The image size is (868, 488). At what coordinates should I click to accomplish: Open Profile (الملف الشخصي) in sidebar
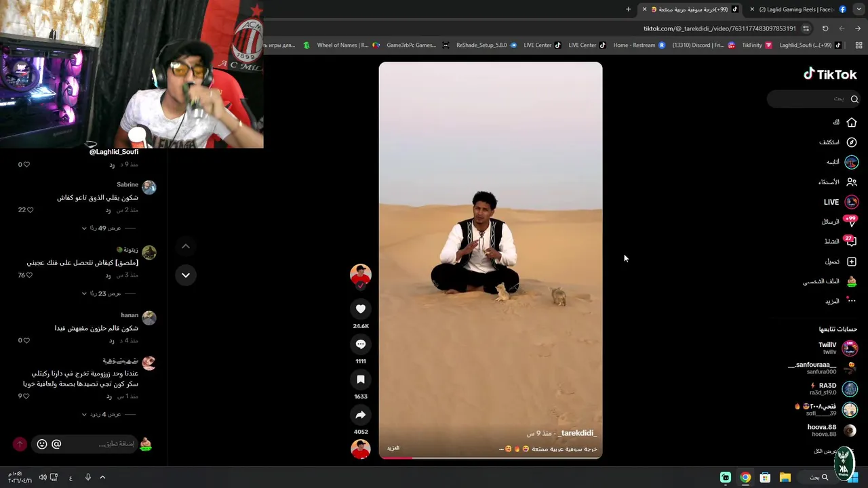pos(830,281)
